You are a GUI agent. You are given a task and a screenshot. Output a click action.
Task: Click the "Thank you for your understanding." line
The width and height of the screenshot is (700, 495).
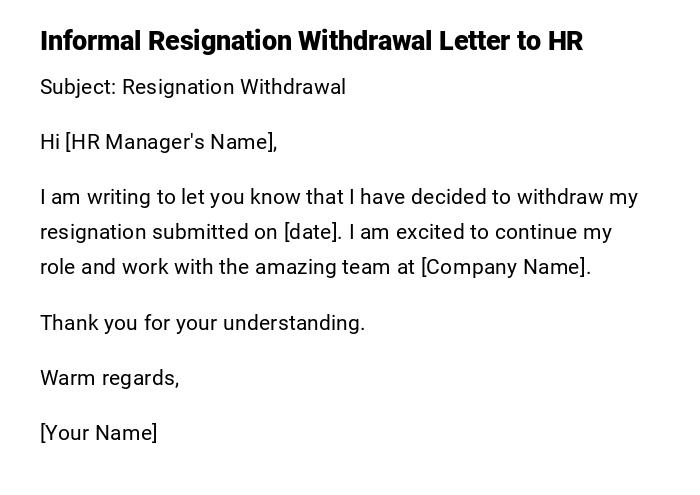pyautogui.click(x=202, y=323)
